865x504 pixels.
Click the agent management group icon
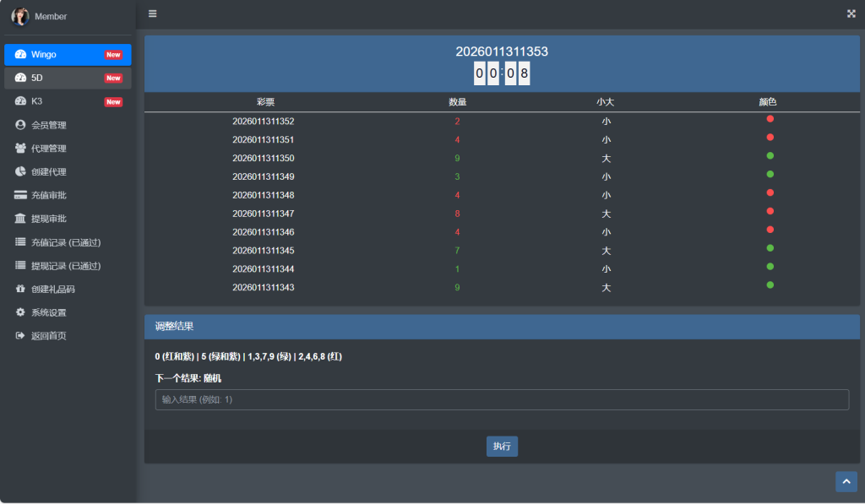click(20, 149)
